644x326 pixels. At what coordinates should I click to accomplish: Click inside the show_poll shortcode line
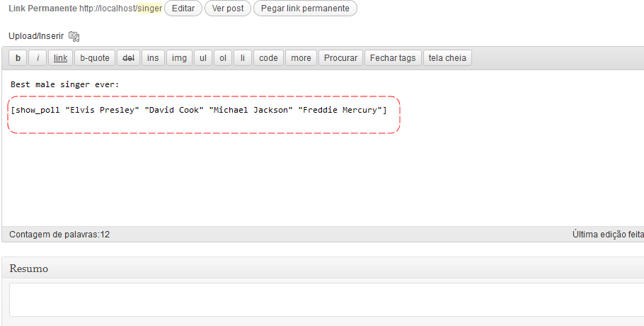[199, 110]
